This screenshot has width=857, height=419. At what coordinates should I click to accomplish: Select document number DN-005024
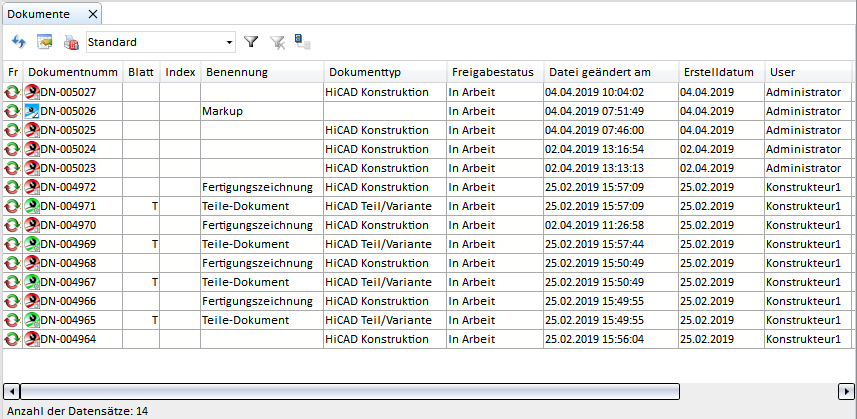coord(68,149)
